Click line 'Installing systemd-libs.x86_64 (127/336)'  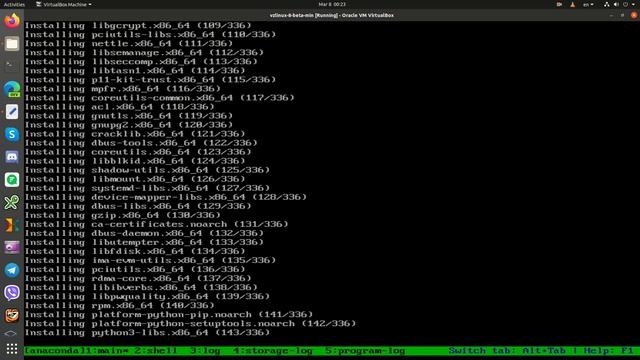point(147,188)
